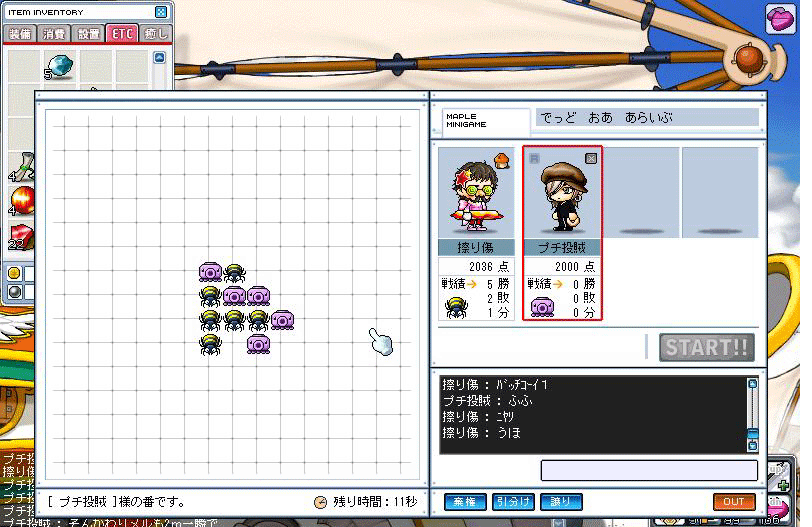Click the 残り時間：11秒 timer text
The height and width of the screenshot is (527, 812).
pos(375,502)
